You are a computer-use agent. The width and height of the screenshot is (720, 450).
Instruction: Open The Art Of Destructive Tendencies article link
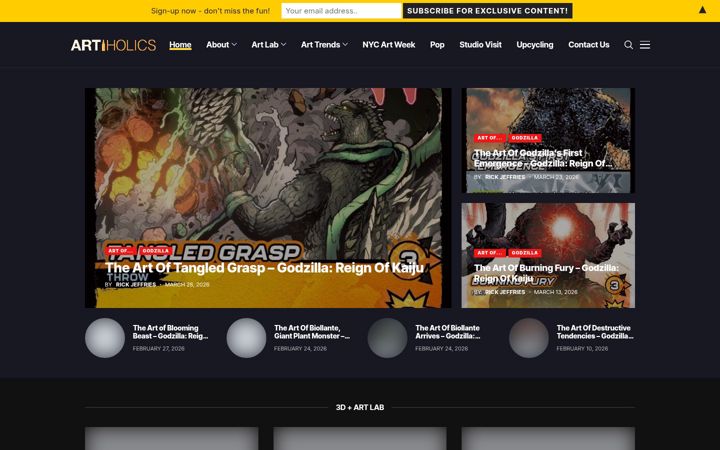(x=595, y=332)
